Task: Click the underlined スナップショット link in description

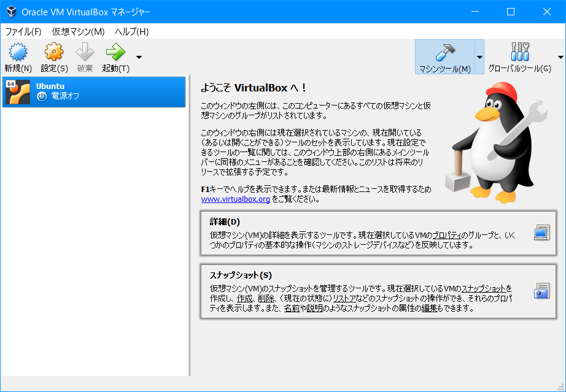Action: (484, 288)
